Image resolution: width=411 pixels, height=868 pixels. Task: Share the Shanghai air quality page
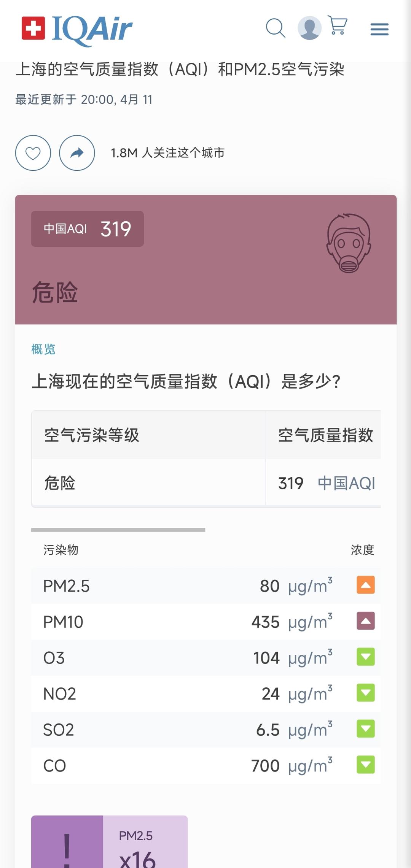coord(77,153)
